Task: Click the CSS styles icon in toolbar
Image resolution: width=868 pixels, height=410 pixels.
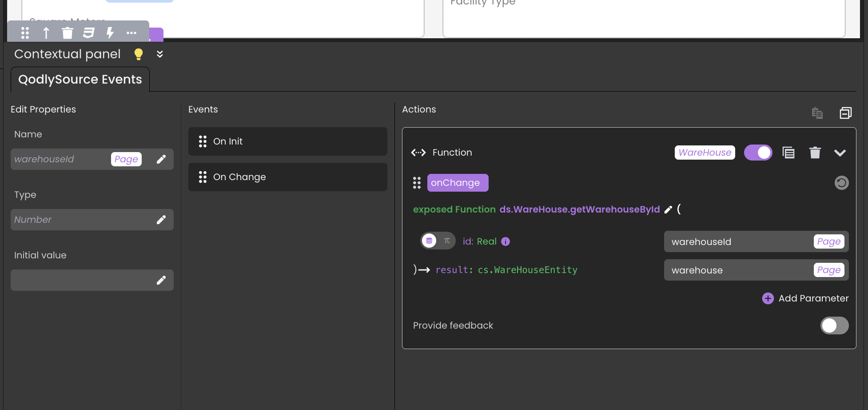Action: pyautogui.click(x=89, y=33)
